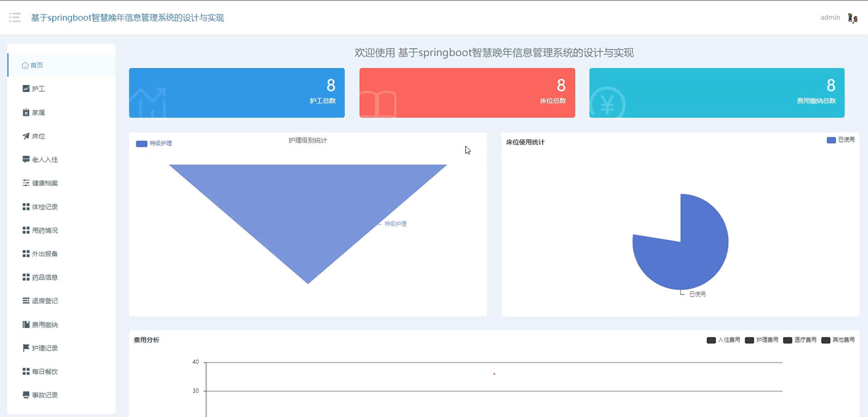Click the 床位使用统计 chart title
Image resolution: width=868 pixels, height=417 pixels.
click(525, 142)
